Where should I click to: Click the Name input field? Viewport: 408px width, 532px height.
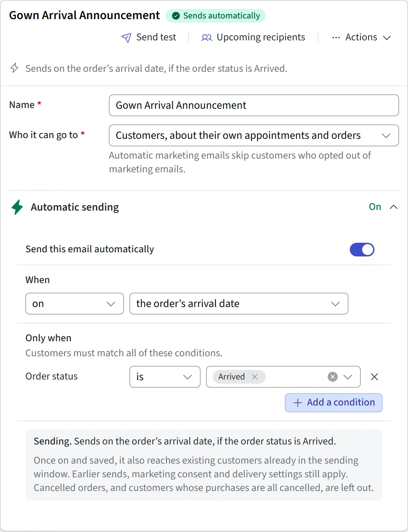[254, 105]
